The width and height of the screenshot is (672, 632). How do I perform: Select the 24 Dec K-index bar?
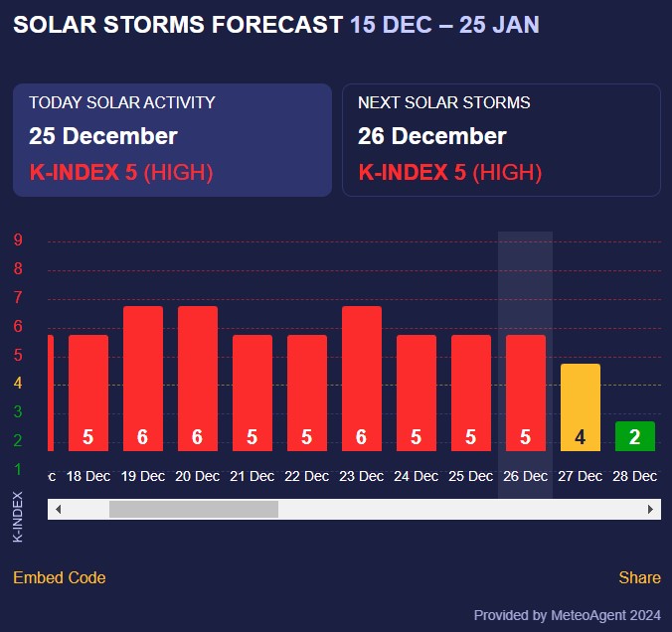click(417, 393)
